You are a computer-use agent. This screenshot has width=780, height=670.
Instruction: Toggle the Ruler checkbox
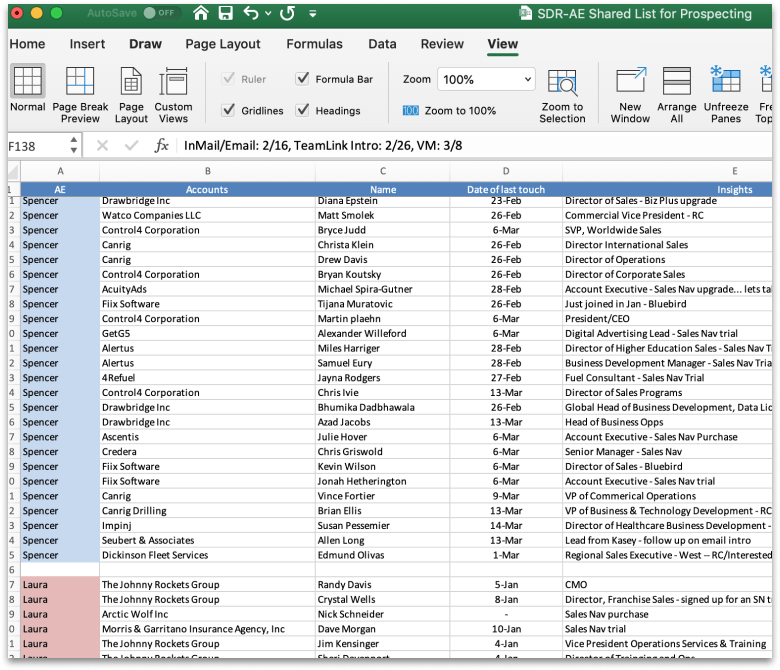click(228, 79)
